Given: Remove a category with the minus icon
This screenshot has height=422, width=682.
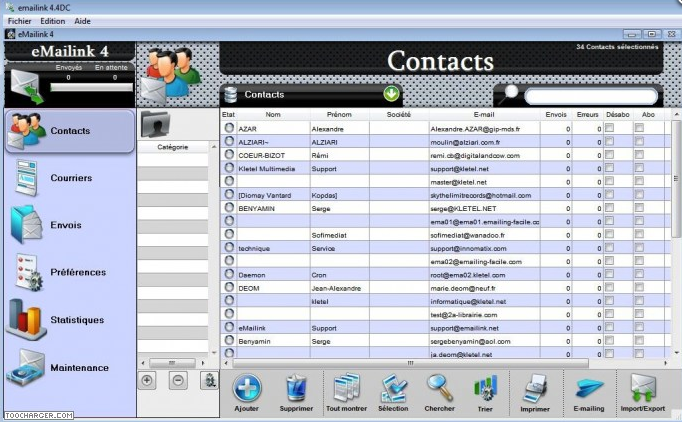Looking at the screenshot, I should [x=178, y=381].
